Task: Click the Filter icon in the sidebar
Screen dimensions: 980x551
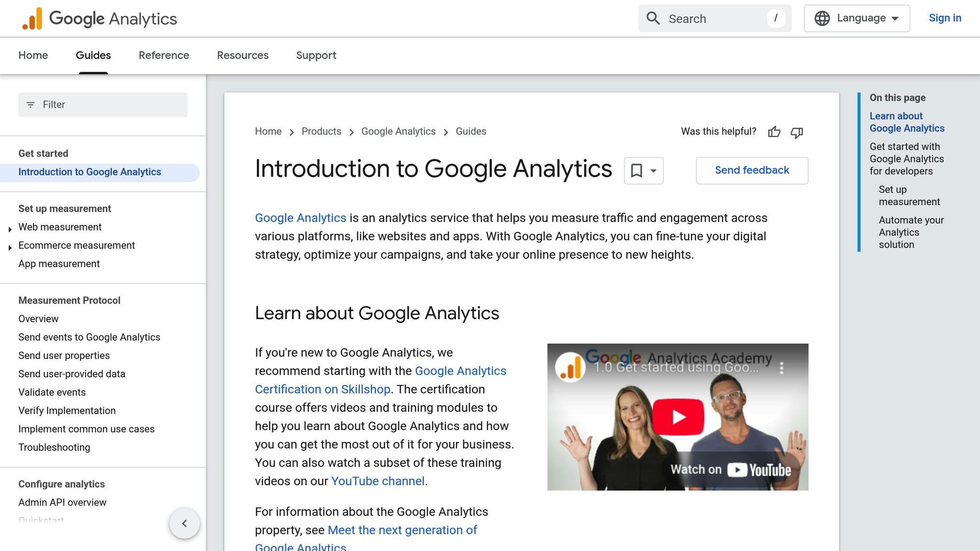Action: 31,104
